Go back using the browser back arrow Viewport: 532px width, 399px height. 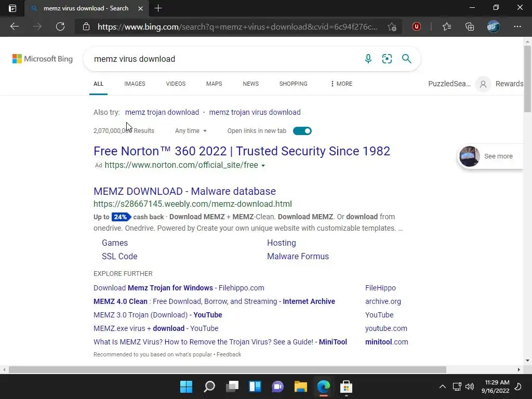tap(14, 26)
